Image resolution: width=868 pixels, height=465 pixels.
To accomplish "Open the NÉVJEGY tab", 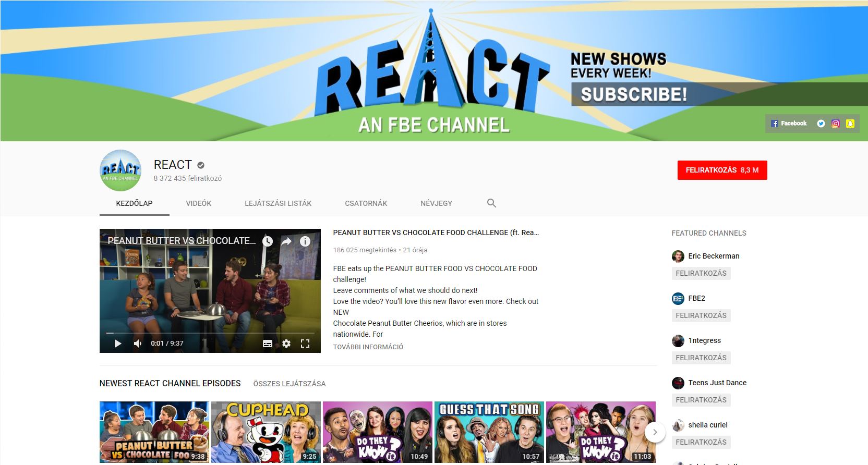I will point(437,203).
